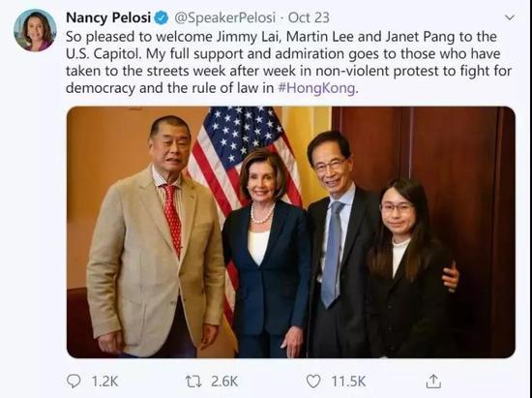This screenshot has height=398, width=532.
Task: Click the red tie in the photo
Action: [173, 220]
